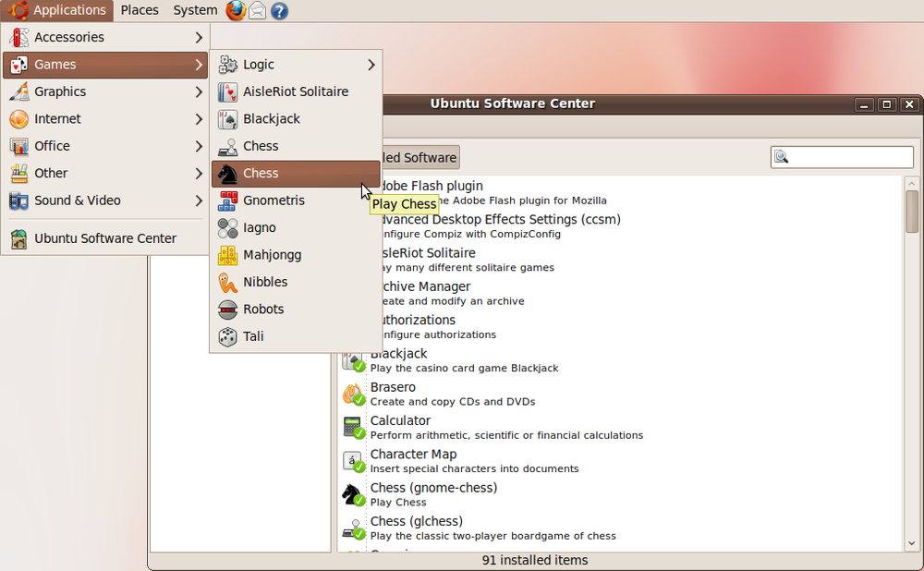Click the Brasero disc icon in software list
Screen dimensions: 924x571
coord(353,394)
